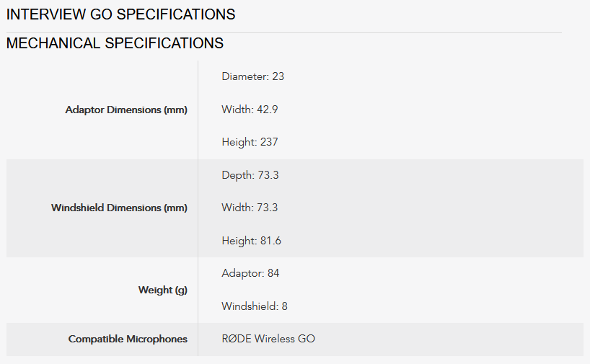Viewport: 590px width, 364px height.
Task: Click the Height: 237 value
Action: click(250, 142)
